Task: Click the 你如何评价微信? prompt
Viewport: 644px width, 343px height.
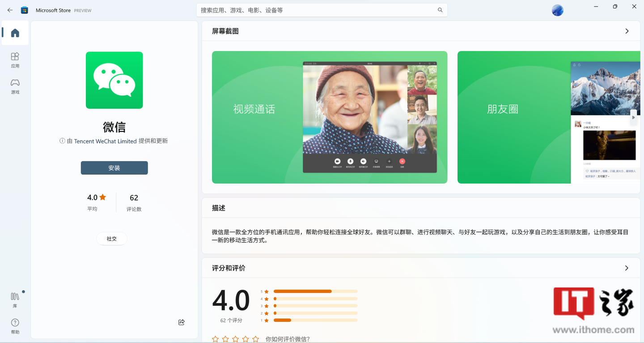Action: point(288,339)
